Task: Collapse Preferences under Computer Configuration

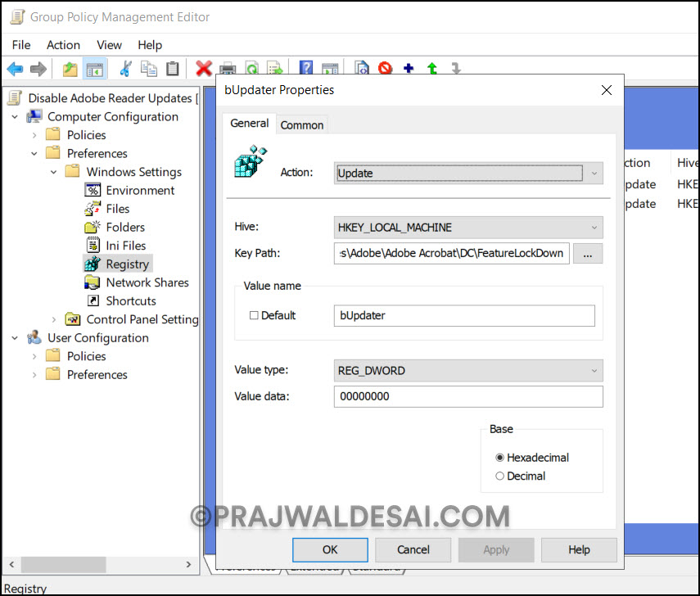Action: (x=34, y=154)
